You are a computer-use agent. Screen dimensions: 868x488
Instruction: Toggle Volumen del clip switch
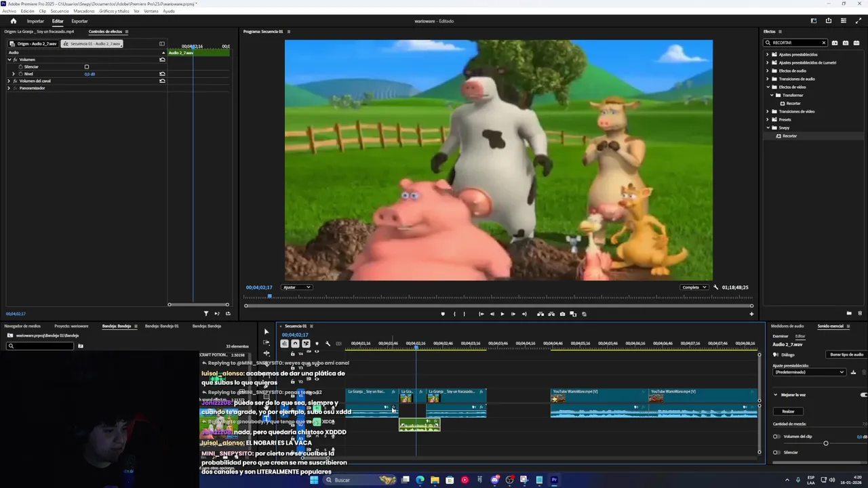pyautogui.click(x=776, y=436)
